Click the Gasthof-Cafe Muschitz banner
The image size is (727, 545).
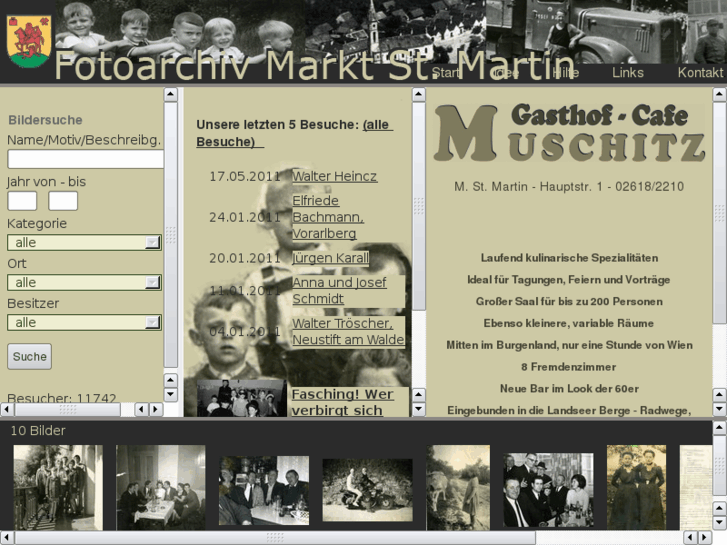pos(569,133)
